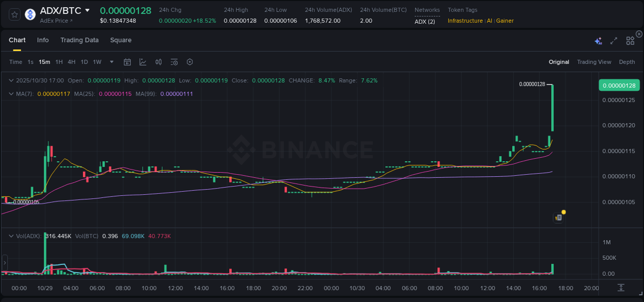Select the line chart style icon
Screen dimensions: 644x302
(x=142, y=62)
